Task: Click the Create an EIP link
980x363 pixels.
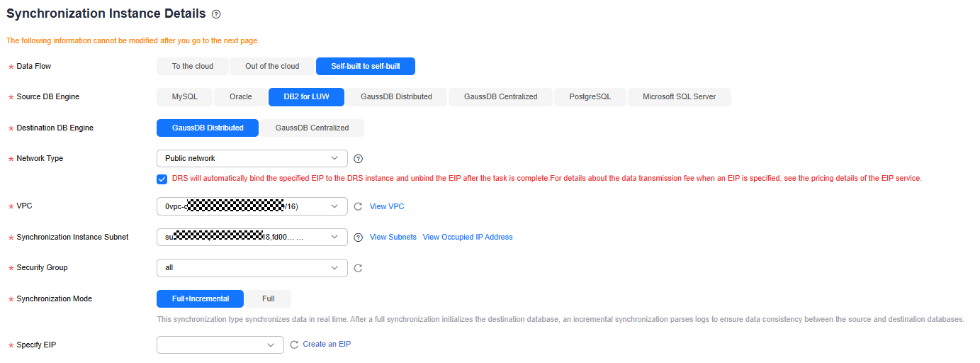Action: click(x=327, y=344)
